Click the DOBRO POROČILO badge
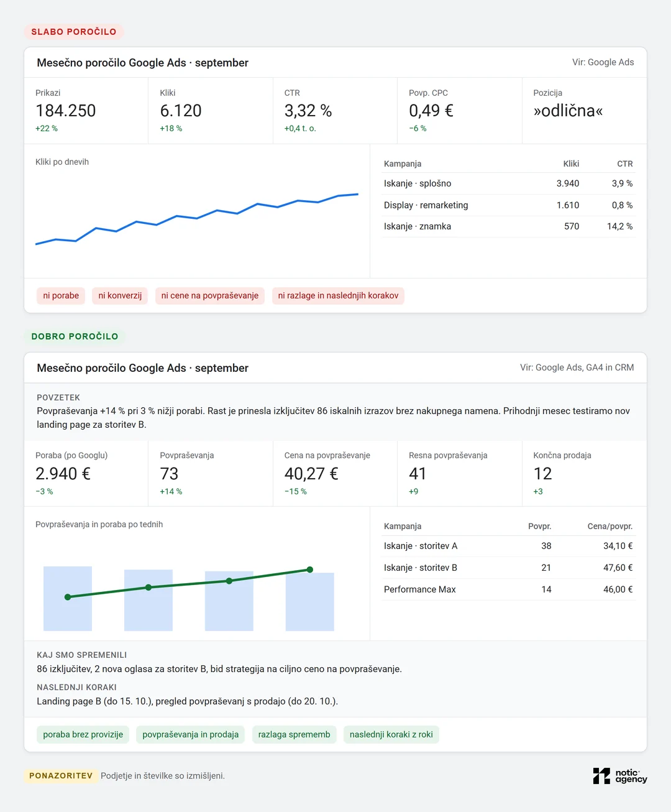This screenshot has width=671, height=812. [x=75, y=336]
